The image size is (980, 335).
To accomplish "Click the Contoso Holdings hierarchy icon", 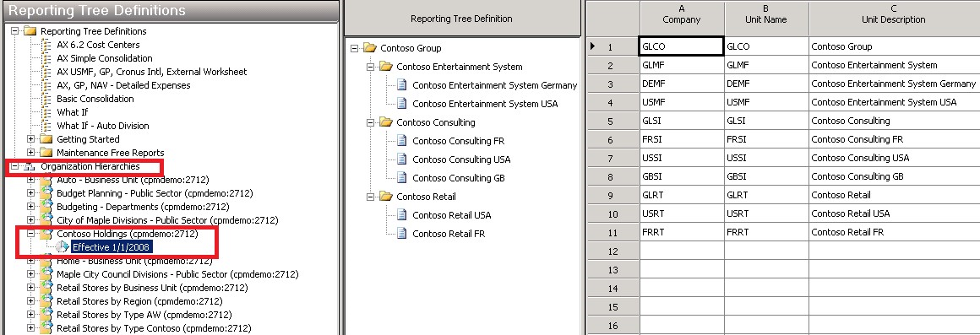I will [x=46, y=234].
